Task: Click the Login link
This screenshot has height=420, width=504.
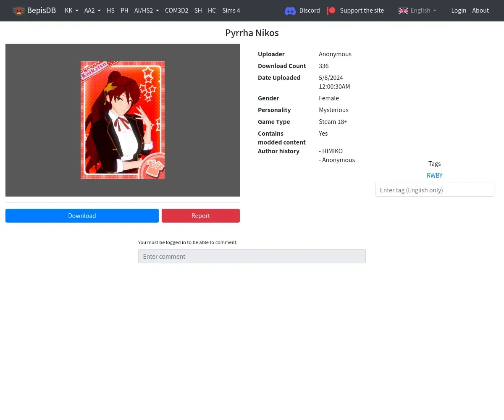Action: click(459, 10)
